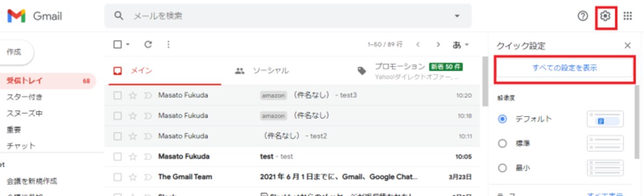The height and width of the screenshot is (196, 644).
Task: Tick the checkbox for the test3 email
Action: (x=118, y=95)
